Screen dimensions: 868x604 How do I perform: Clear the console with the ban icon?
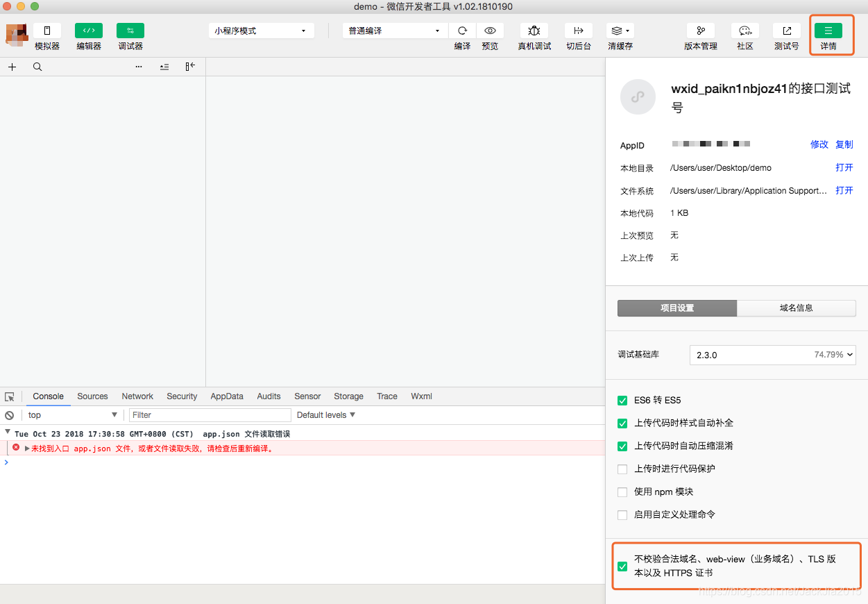pyautogui.click(x=10, y=415)
